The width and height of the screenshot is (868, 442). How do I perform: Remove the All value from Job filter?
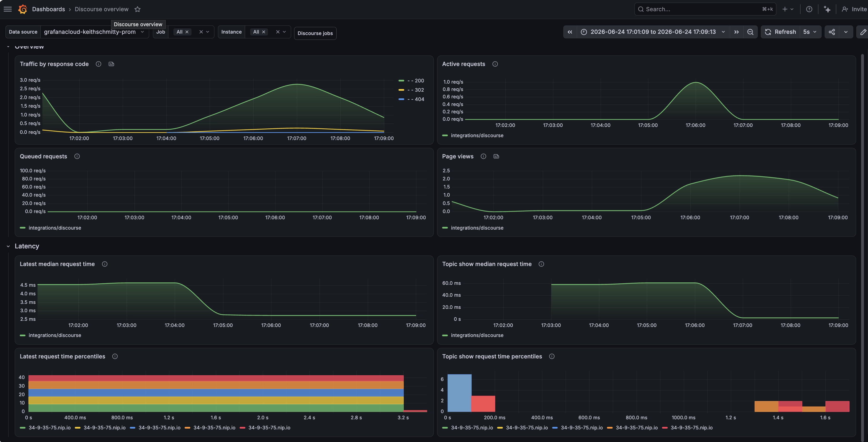click(x=187, y=32)
